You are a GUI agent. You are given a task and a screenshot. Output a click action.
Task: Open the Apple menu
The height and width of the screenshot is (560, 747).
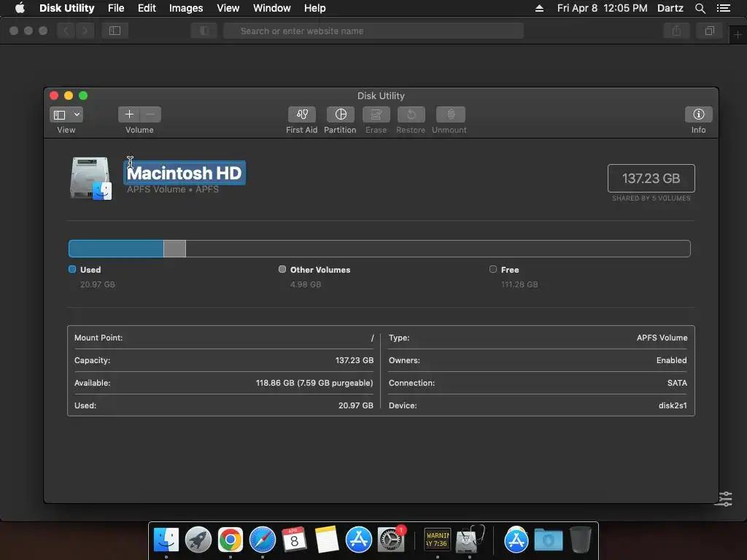point(20,8)
